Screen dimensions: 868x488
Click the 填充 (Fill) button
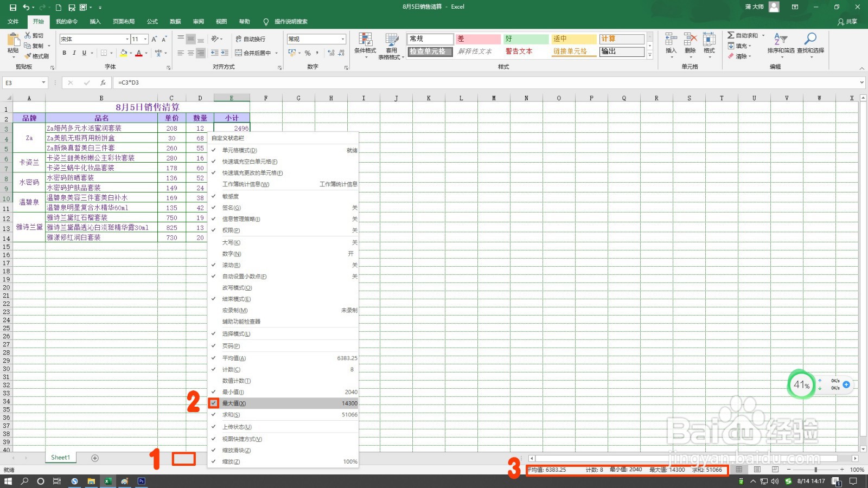tap(740, 46)
